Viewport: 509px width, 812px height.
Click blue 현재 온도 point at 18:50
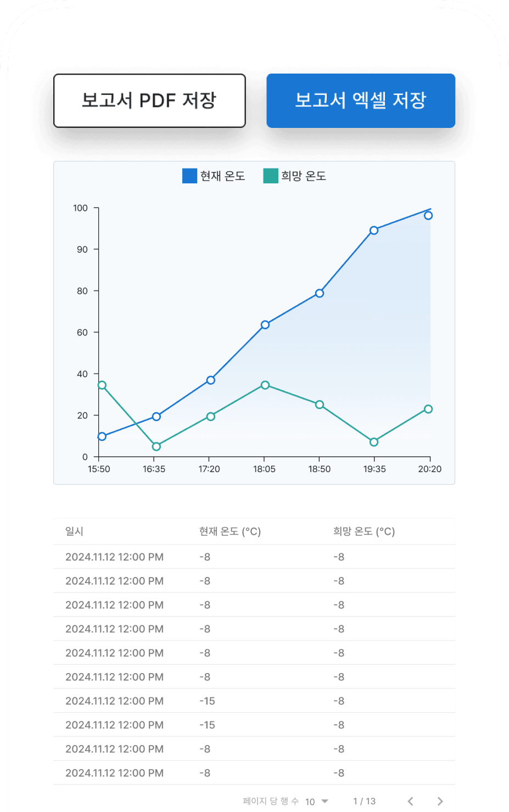click(320, 293)
